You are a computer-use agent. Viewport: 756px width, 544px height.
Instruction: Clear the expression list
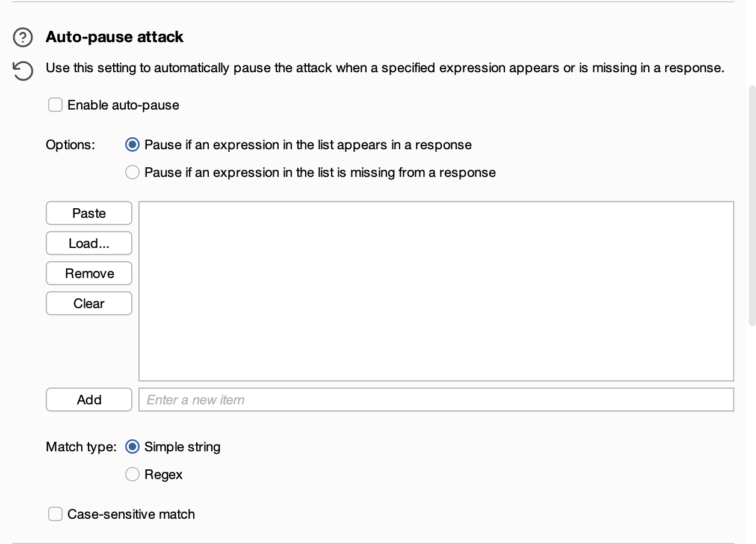pyautogui.click(x=89, y=303)
